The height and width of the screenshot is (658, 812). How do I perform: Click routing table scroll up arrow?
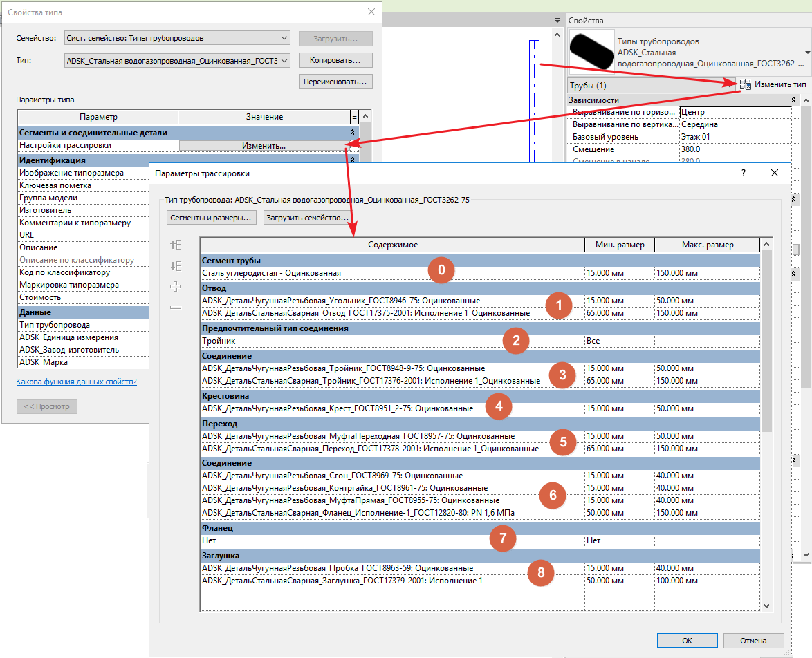(766, 244)
